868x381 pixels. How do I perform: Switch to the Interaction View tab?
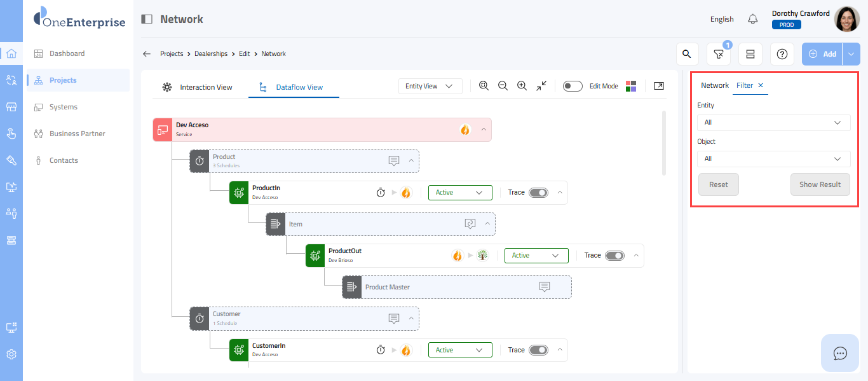click(x=198, y=87)
